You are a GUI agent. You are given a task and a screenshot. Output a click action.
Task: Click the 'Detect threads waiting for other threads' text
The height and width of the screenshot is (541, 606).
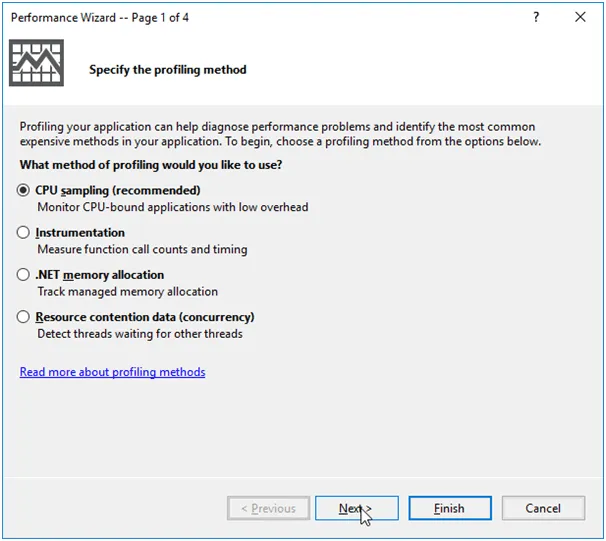coord(140,333)
